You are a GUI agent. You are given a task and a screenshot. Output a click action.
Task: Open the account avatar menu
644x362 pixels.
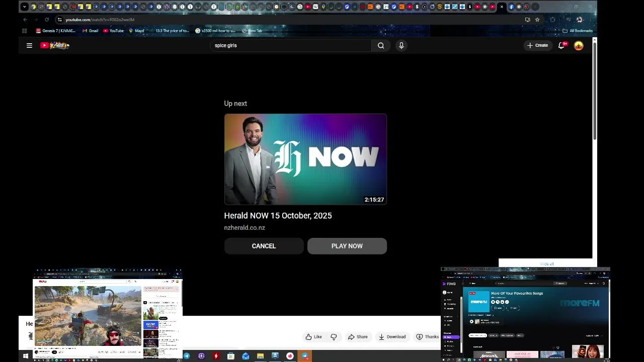click(579, 45)
